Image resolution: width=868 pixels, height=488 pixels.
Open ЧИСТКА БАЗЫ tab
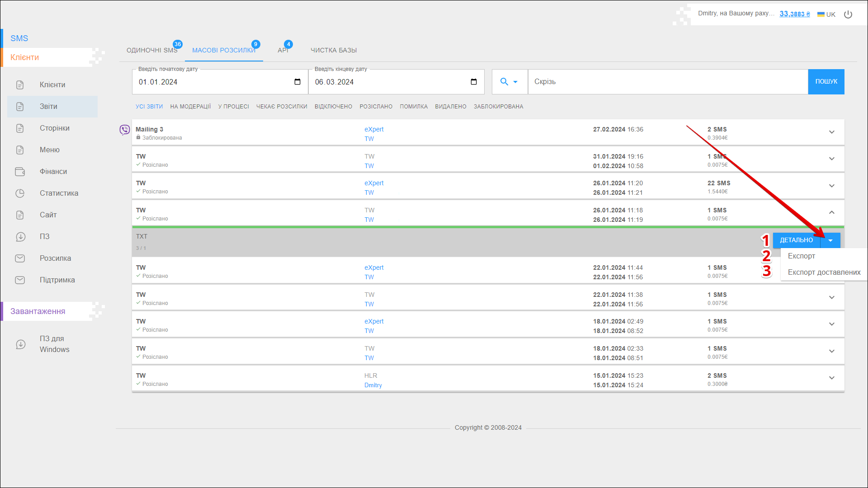point(334,50)
